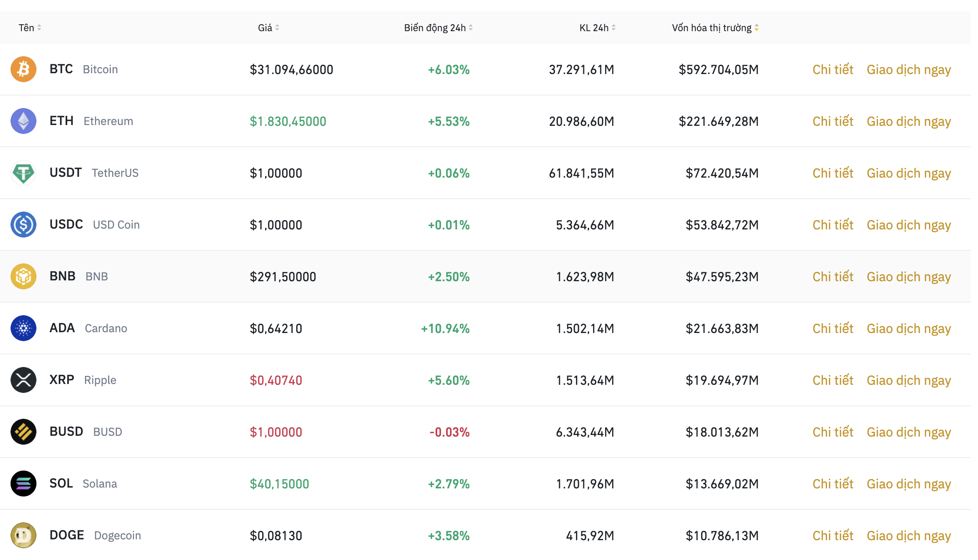Open Chi tiết for BNB

pos(833,277)
